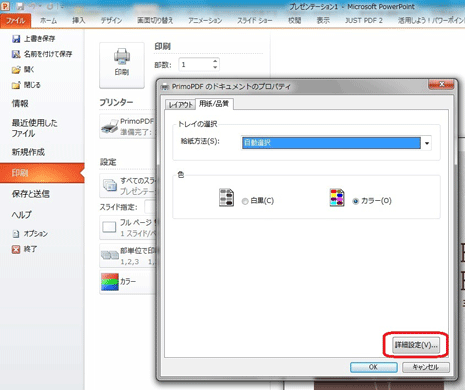This screenshot has width=465, height=390.
Task: Open the PrimoPDF printer selector
Action: pos(128,126)
